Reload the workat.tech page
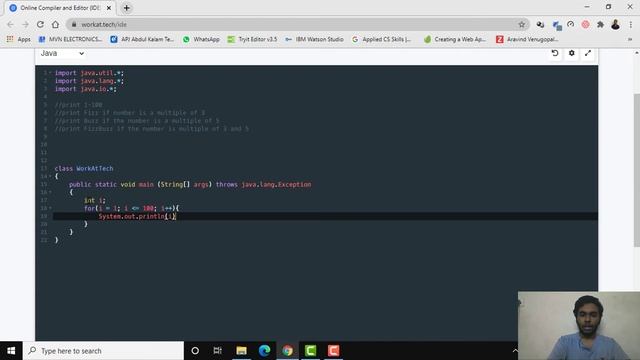This screenshot has width=640, height=360. click(x=40, y=24)
